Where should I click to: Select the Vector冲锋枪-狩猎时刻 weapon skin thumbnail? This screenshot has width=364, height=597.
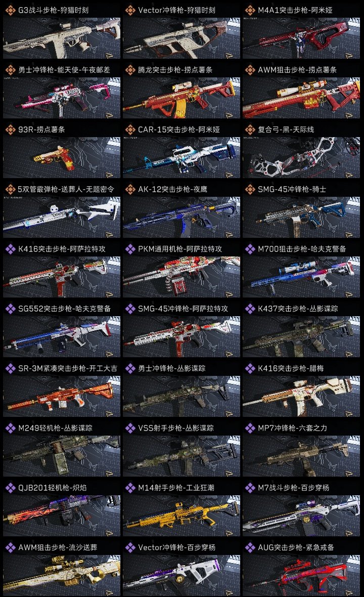(x=181, y=38)
